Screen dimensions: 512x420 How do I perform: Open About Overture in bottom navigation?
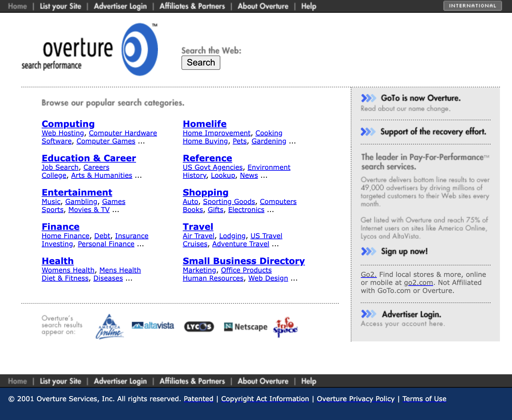[x=263, y=381]
